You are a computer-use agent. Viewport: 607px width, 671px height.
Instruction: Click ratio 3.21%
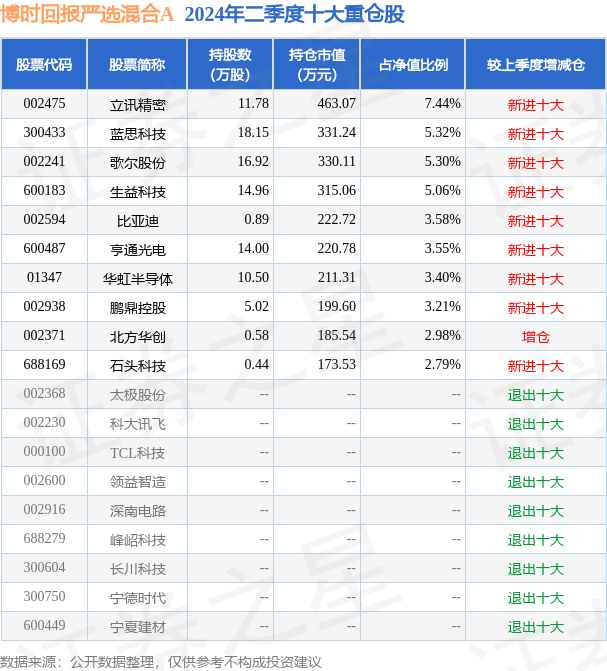click(x=443, y=307)
